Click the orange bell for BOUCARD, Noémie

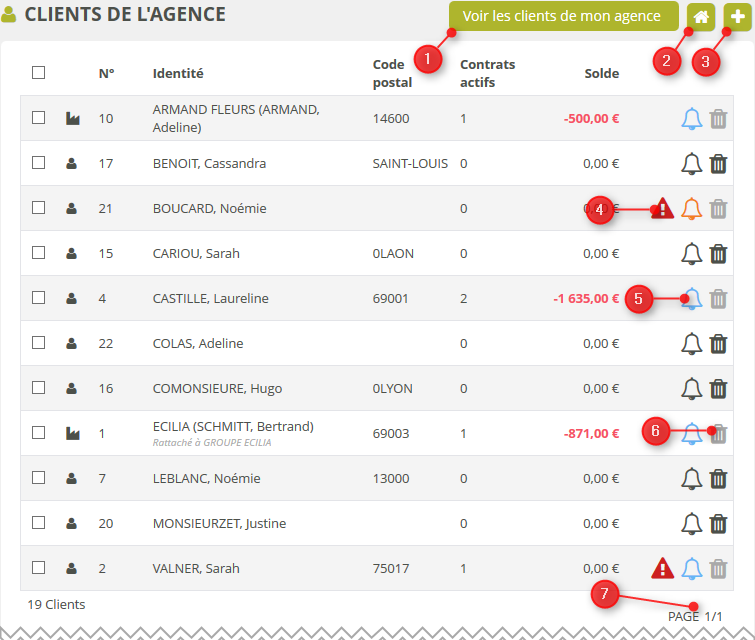691,209
